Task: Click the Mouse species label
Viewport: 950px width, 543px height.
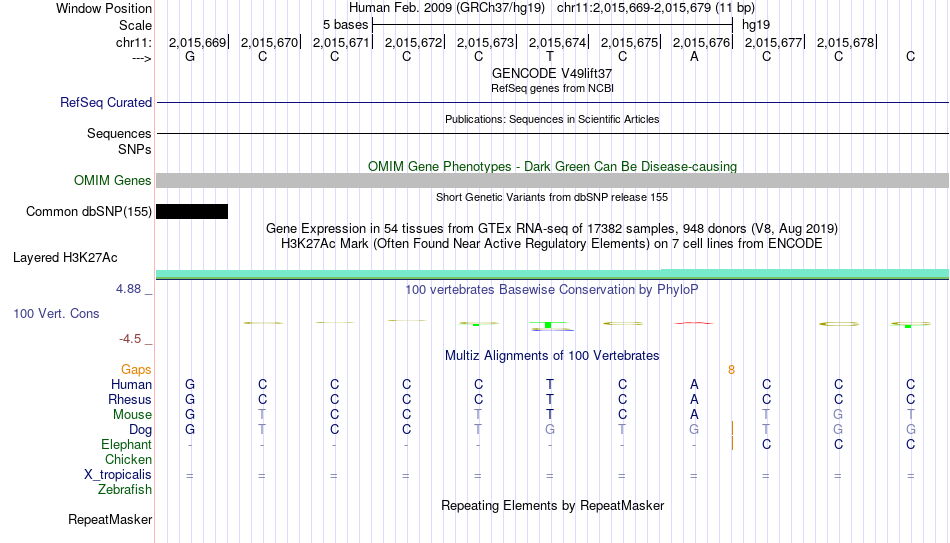Action: [x=132, y=415]
